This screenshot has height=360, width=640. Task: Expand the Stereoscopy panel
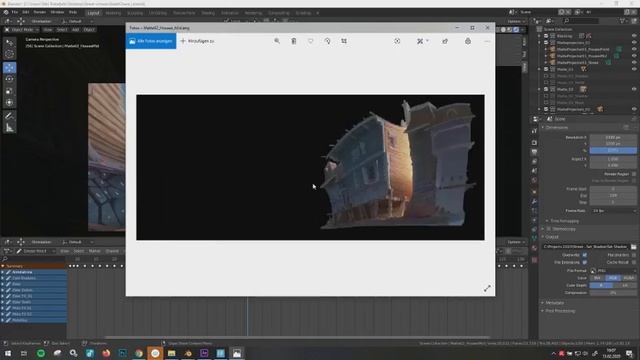click(x=560, y=229)
